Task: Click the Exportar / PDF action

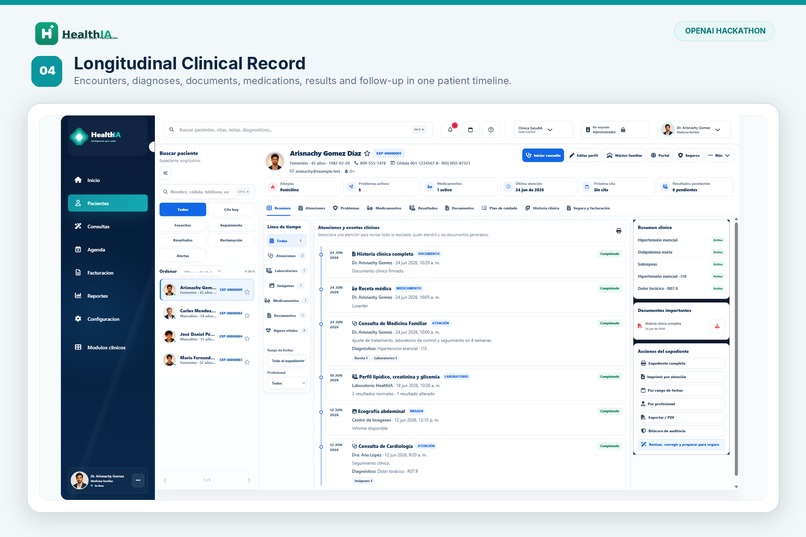Action: [x=681, y=417]
